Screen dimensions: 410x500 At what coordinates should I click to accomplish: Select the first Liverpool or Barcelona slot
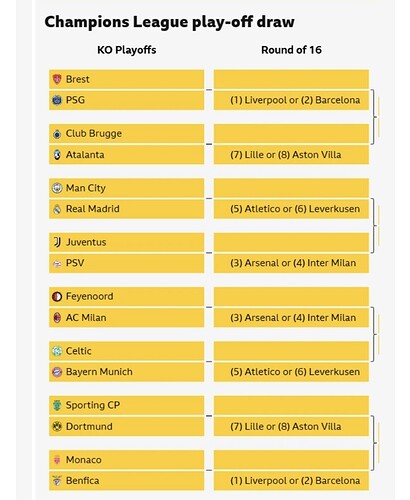coord(291,100)
